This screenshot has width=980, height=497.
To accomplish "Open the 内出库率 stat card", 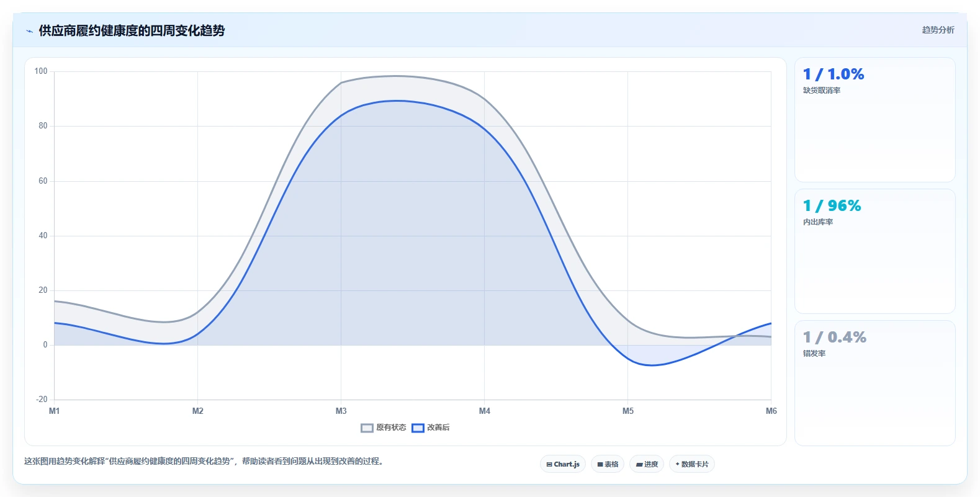I will (874, 251).
